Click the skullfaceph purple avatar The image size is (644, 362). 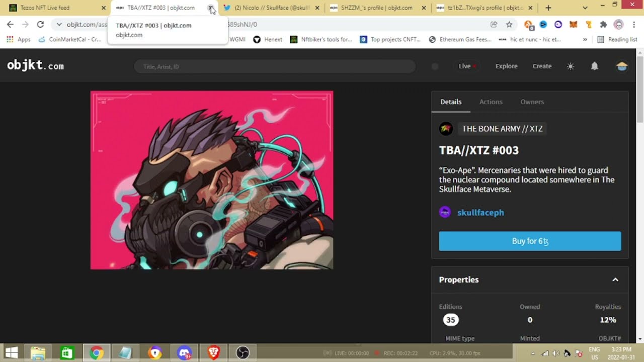(445, 212)
